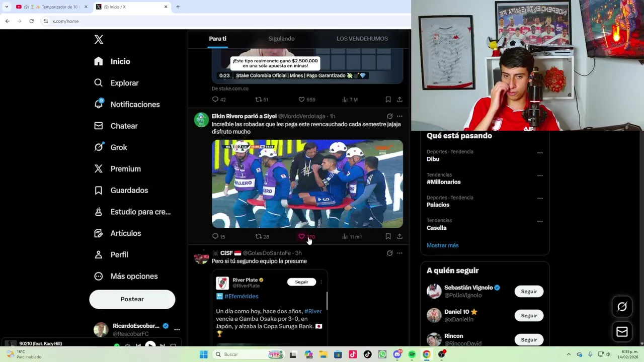
Task: Open more options for Palacios trend
Action: click(x=540, y=198)
